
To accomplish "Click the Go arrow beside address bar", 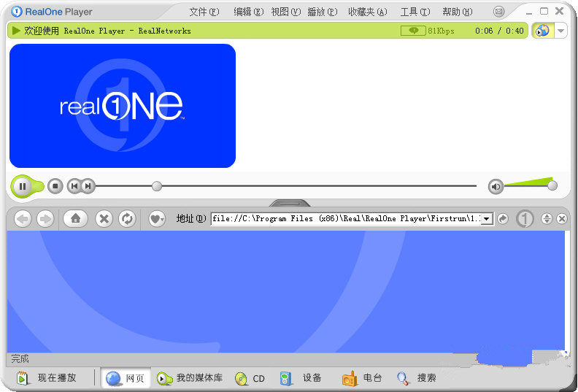I will coord(502,219).
